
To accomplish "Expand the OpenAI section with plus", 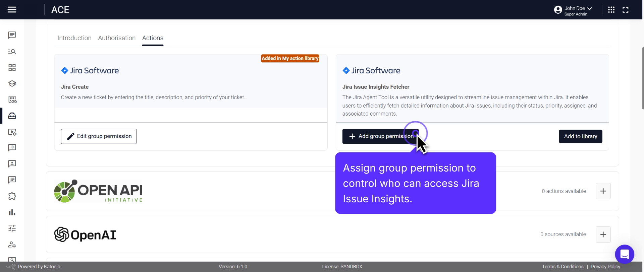I will (x=603, y=234).
